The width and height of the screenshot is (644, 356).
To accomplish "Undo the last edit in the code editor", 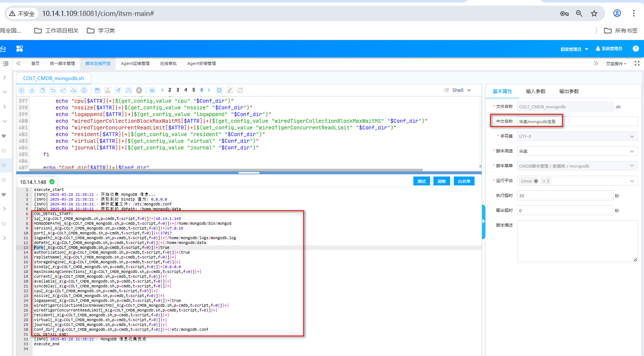I will pyautogui.click(x=53, y=90).
